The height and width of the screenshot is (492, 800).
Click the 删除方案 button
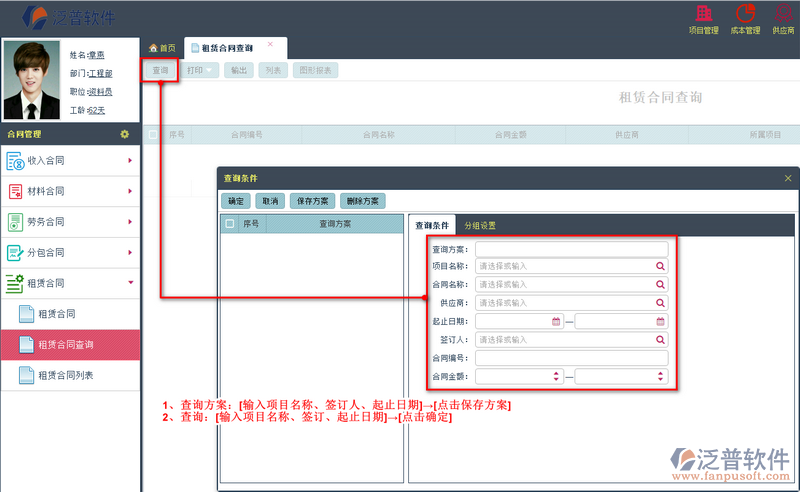coord(363,201)
